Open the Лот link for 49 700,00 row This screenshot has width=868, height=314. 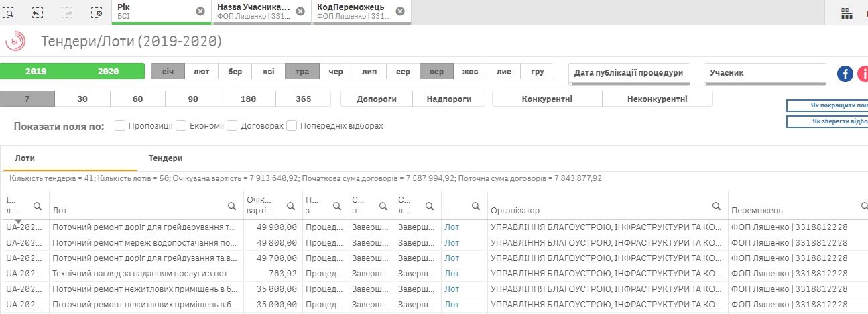click(452, 258)
